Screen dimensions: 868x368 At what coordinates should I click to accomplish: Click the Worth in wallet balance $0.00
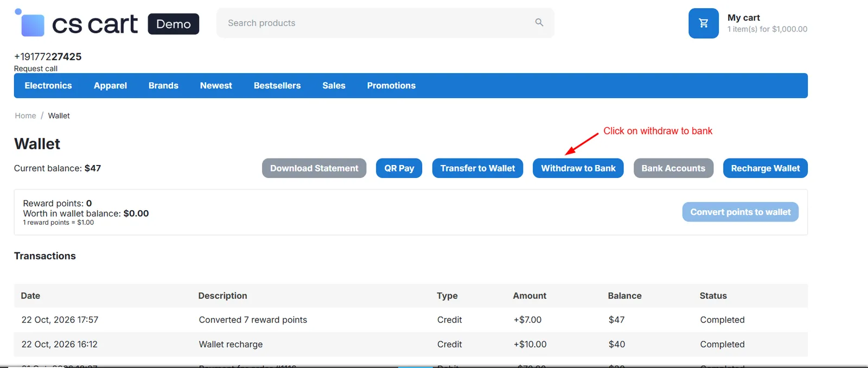pos(86,214)
